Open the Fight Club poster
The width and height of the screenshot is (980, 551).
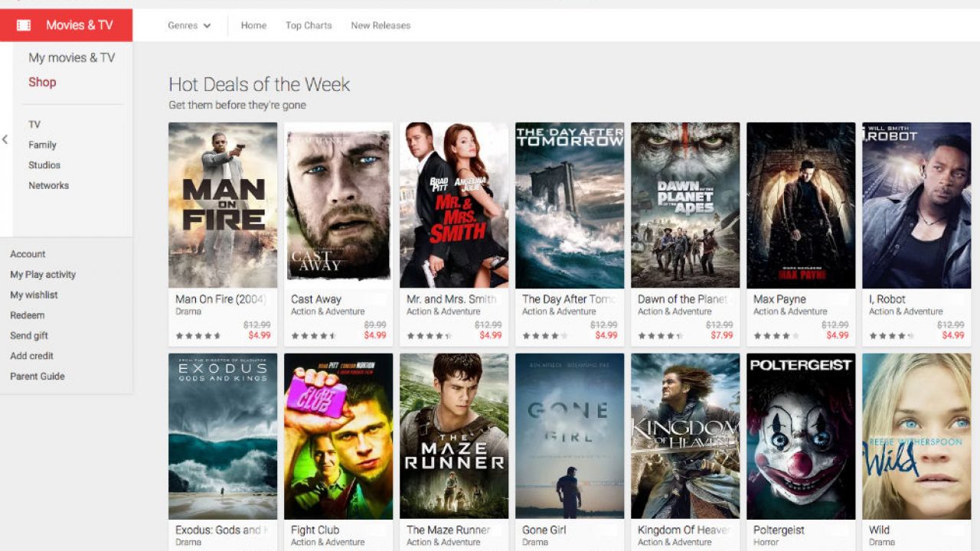pyautogui.click(x=338, y=435)
